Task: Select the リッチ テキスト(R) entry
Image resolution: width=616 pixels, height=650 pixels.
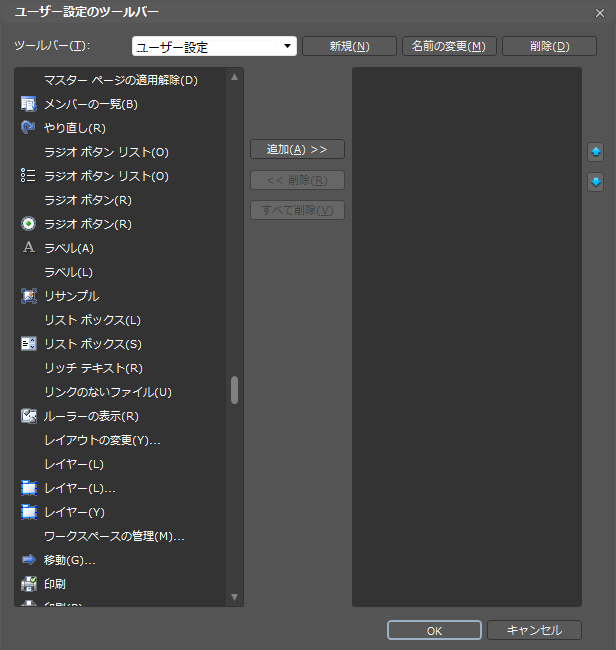Action: [121, 368]
